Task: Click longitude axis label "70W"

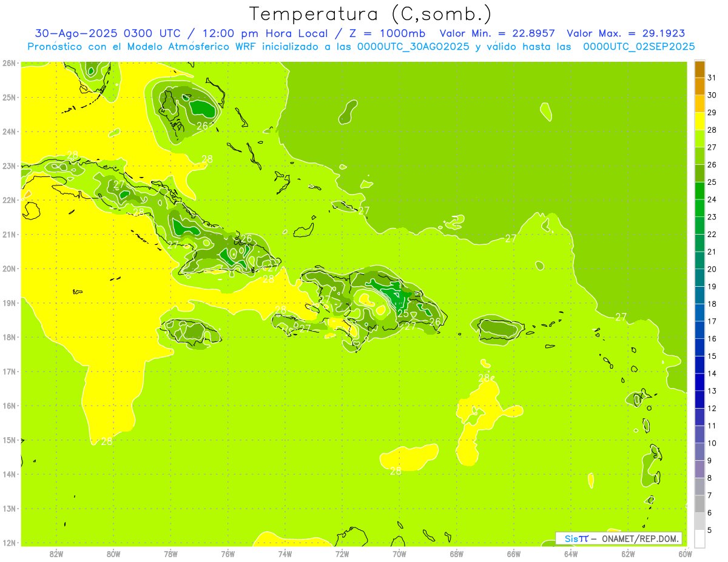Action: click(399, 554)
